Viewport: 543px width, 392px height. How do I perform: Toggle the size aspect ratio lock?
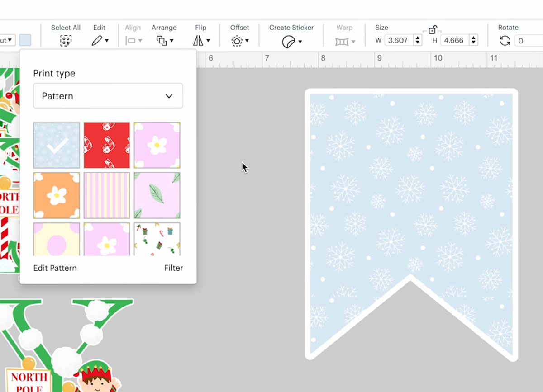coord(432,30)
